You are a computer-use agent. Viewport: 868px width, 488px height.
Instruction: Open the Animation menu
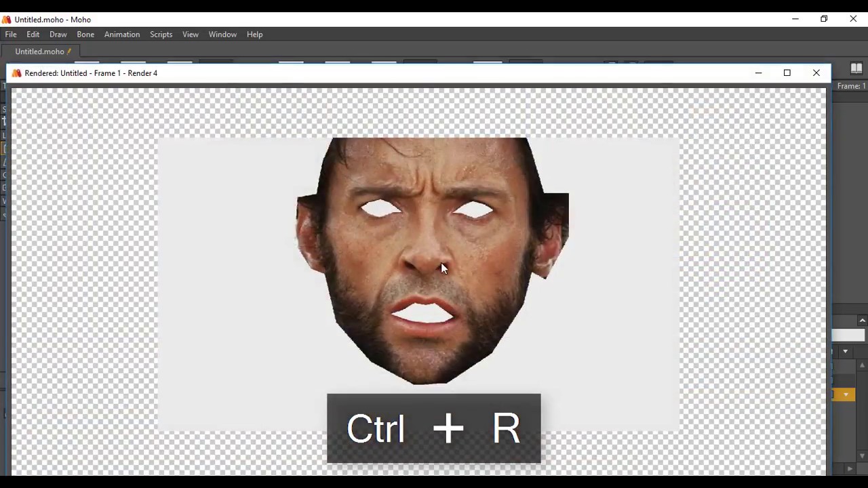click(122, 35)
